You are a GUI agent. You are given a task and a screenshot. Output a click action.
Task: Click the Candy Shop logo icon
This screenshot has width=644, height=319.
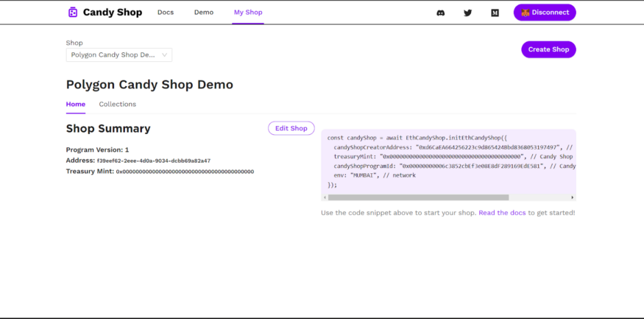tap(73, 13)
